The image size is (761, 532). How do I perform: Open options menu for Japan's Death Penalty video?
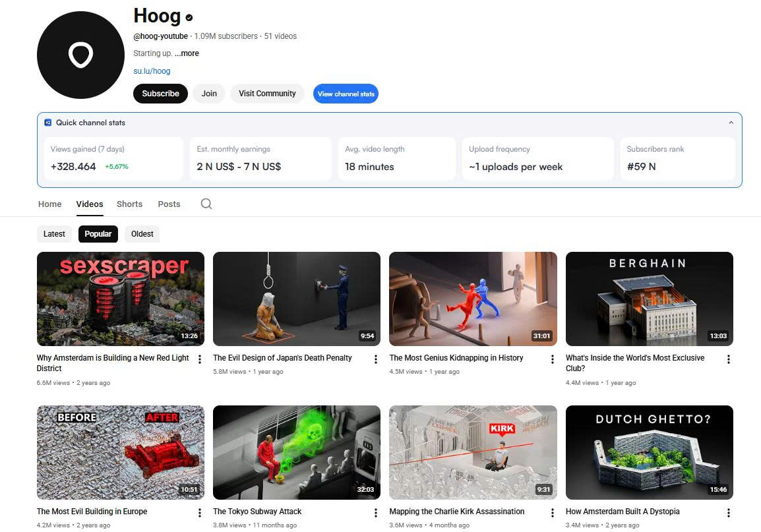point(376,359)
